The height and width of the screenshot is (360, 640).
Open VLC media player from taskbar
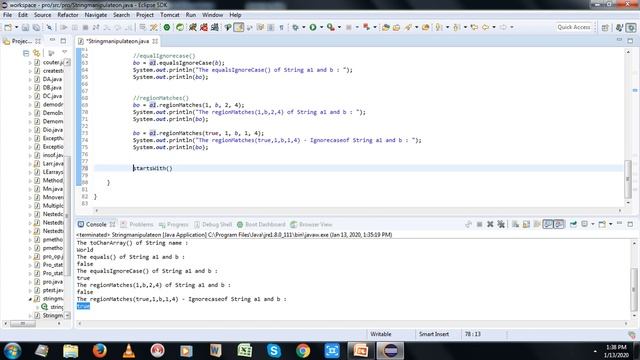(x=129, y=351)
